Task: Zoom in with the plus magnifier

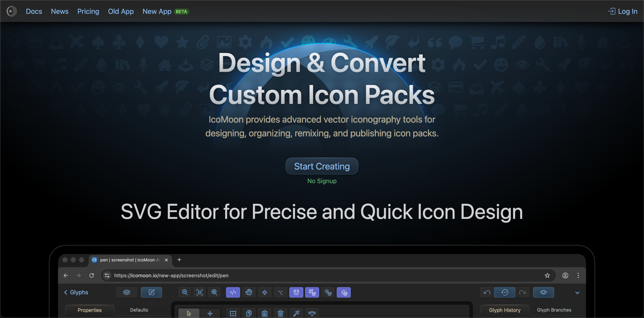Action: [x=214, y=292]
